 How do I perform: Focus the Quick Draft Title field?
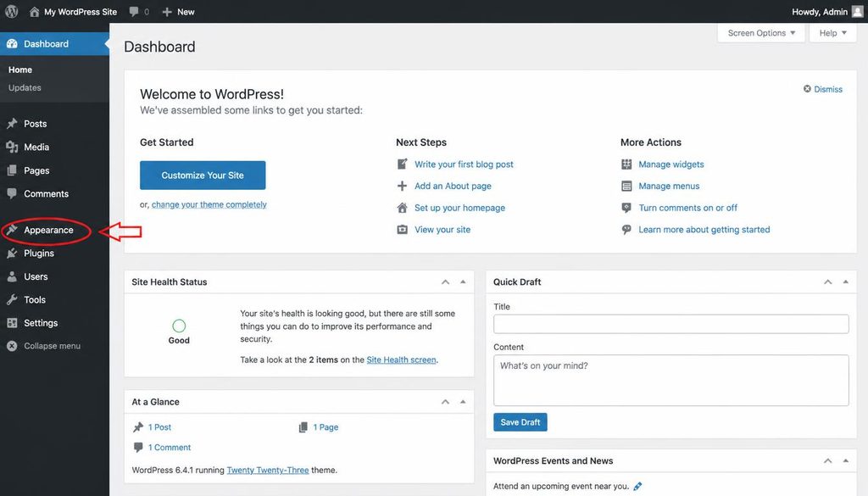671,324
